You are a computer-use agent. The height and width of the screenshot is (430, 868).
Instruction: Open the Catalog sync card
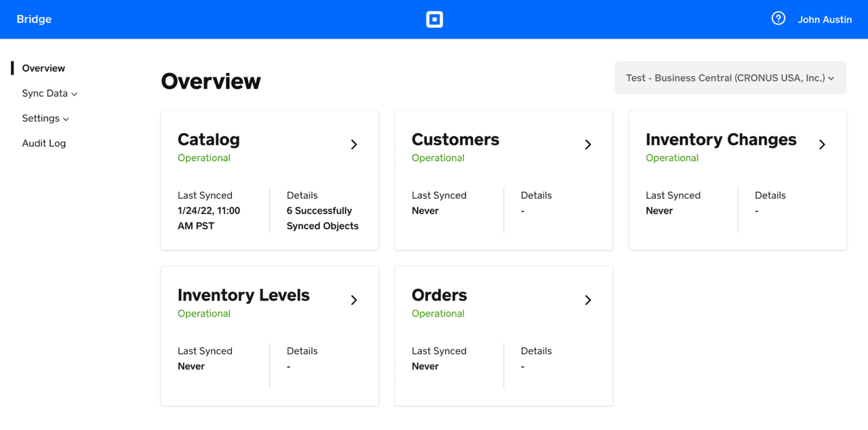269,180
